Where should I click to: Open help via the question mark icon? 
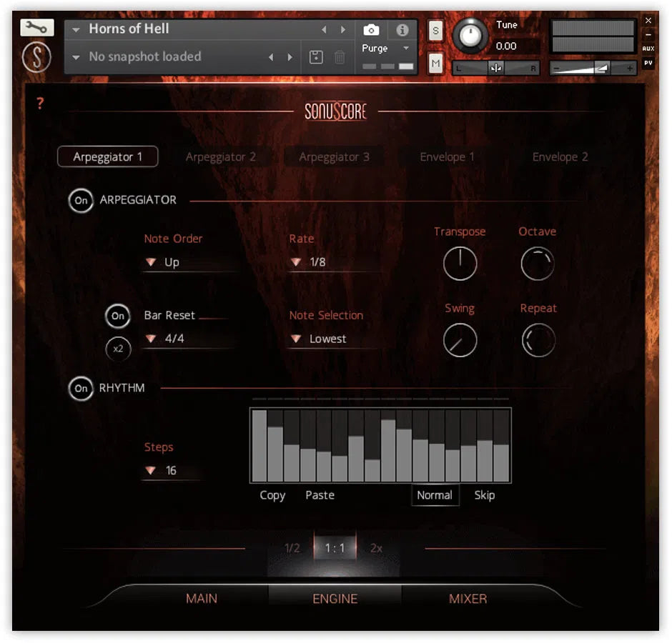39,104
